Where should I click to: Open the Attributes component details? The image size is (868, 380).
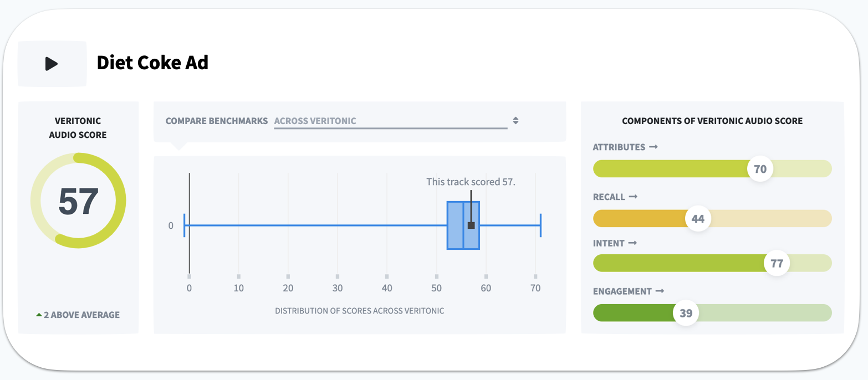625,147
